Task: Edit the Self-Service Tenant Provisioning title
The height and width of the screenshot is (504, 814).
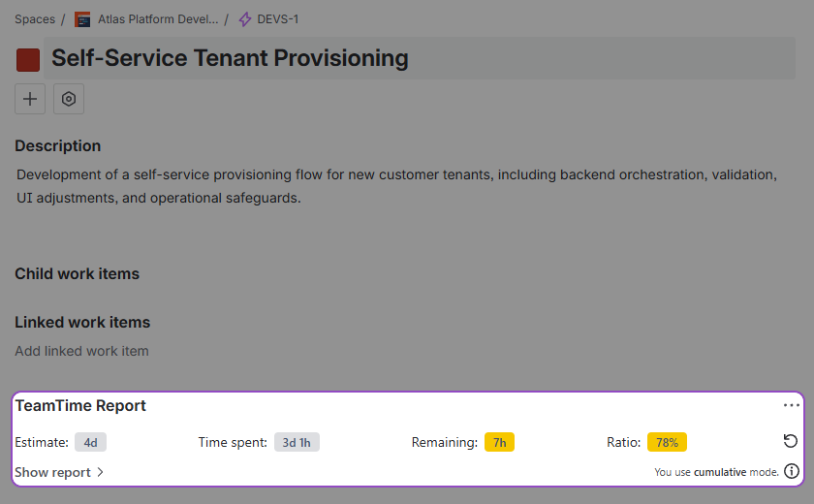Action: click(x=230, y=58)
